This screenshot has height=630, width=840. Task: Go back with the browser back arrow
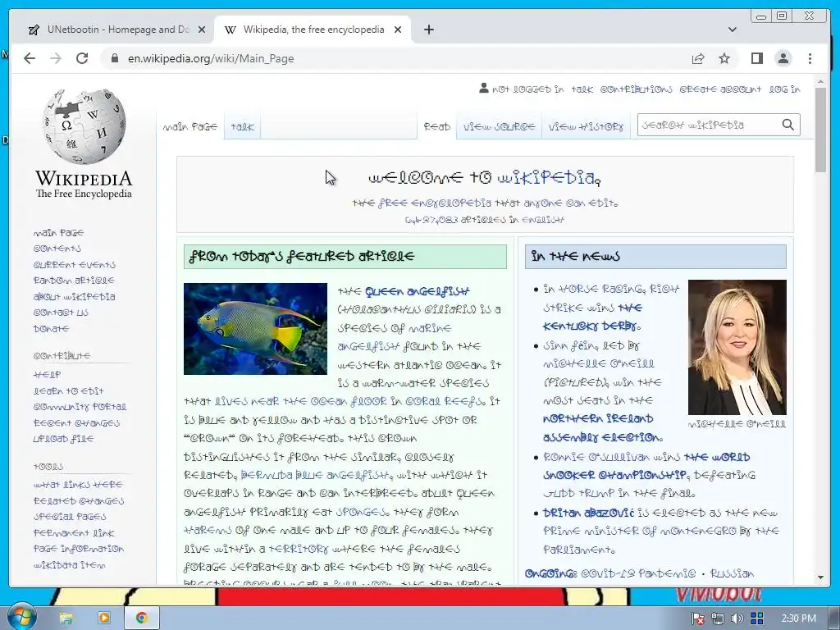pos(30,58)
